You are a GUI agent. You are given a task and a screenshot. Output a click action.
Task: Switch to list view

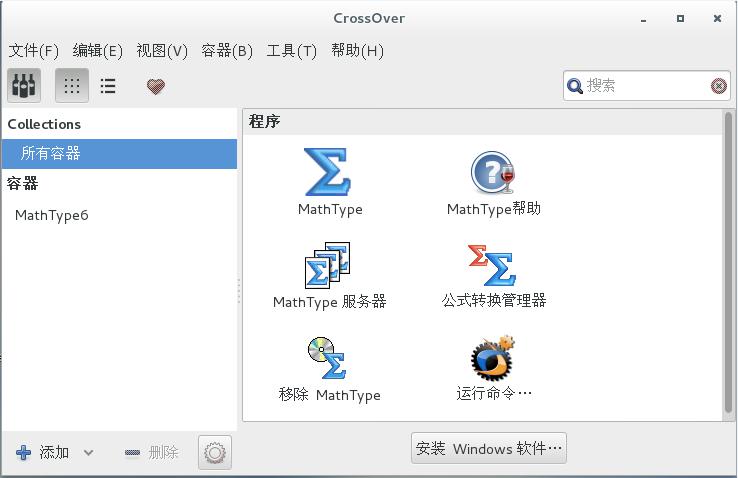[x=108, y=86]
